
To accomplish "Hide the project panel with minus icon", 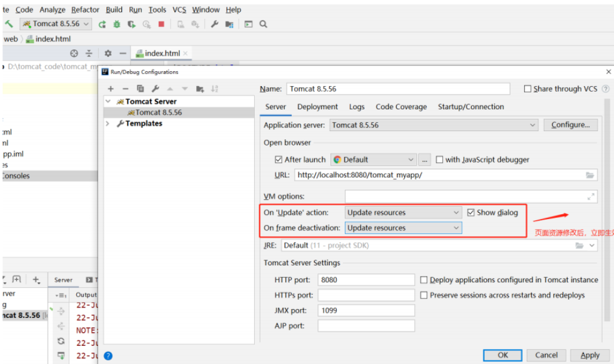I will coord(123,53).
